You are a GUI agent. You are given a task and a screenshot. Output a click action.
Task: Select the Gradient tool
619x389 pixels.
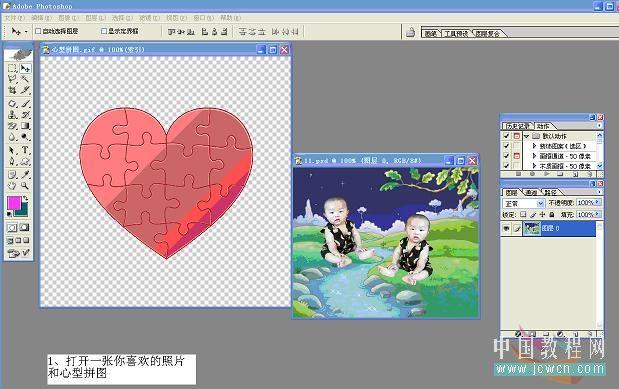25,126
